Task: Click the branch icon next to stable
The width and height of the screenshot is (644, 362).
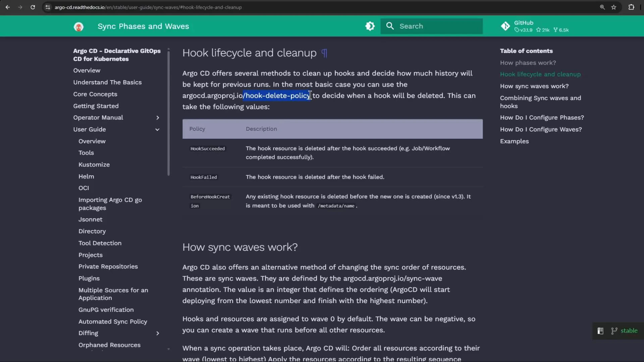Action: point(614,331)
